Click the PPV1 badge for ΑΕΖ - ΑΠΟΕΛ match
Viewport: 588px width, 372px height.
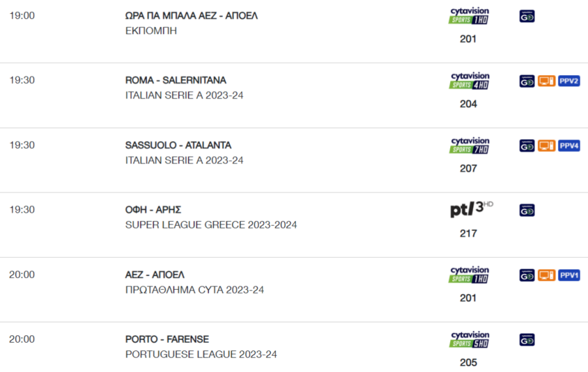[569, 275]
